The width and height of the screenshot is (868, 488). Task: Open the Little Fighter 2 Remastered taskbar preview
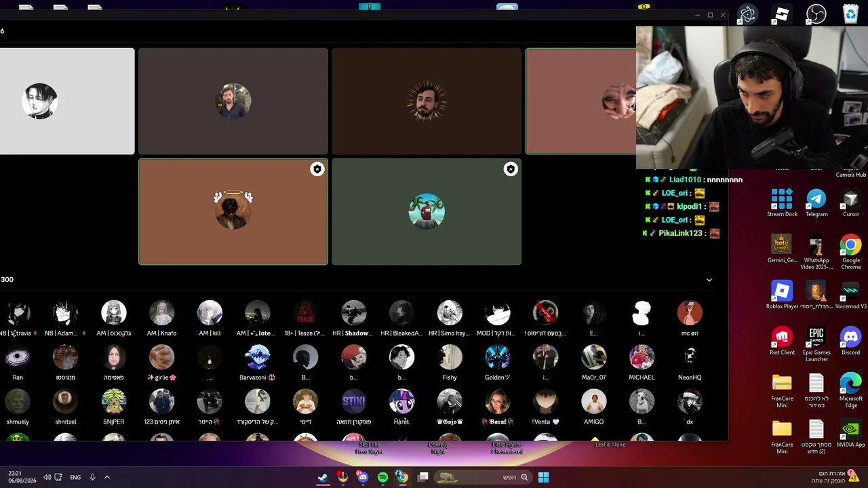tap(507, 448)
